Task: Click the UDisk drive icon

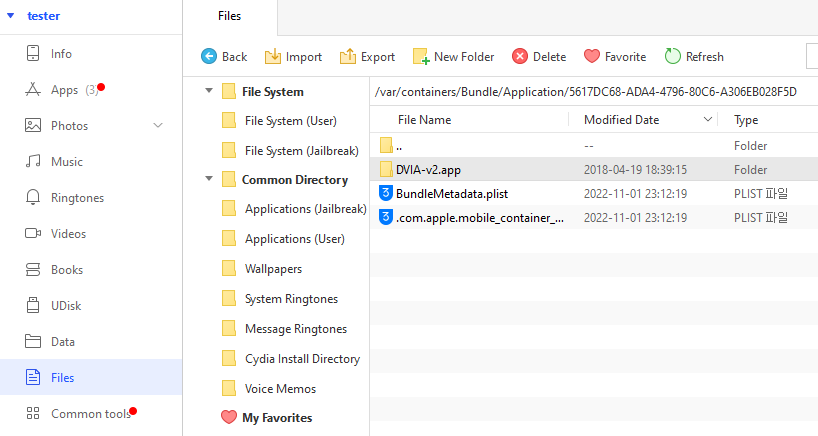Action: click(x=33, y=305)
